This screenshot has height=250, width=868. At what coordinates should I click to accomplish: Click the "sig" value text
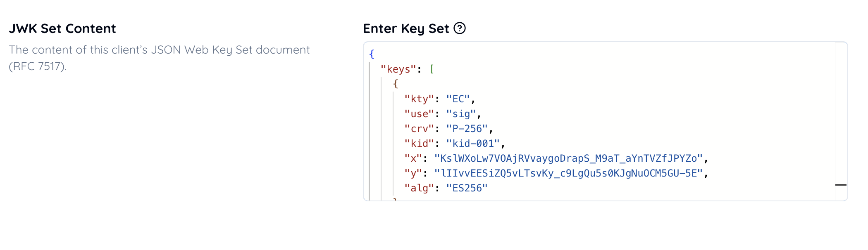pyautogui.click(x=461, y=114)
